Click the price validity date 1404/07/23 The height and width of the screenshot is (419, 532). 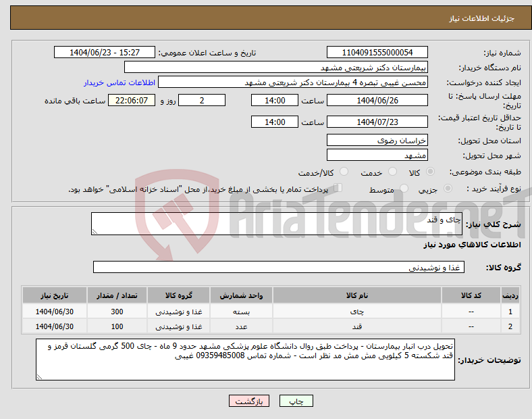[377, 122]
